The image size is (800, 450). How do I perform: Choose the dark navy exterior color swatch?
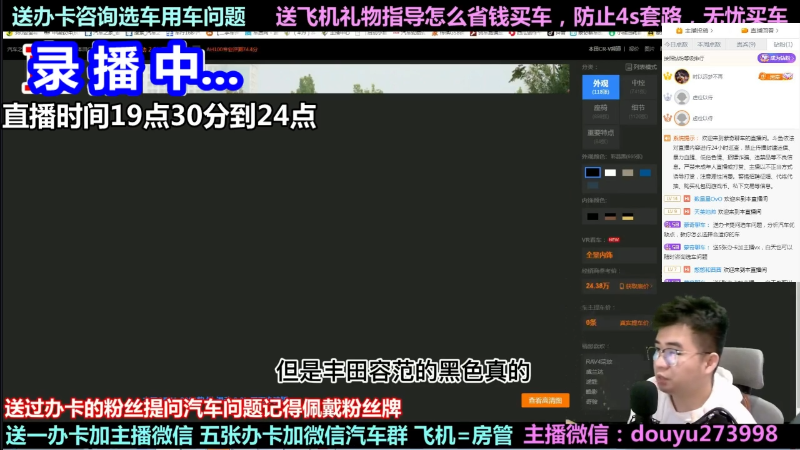592,185
